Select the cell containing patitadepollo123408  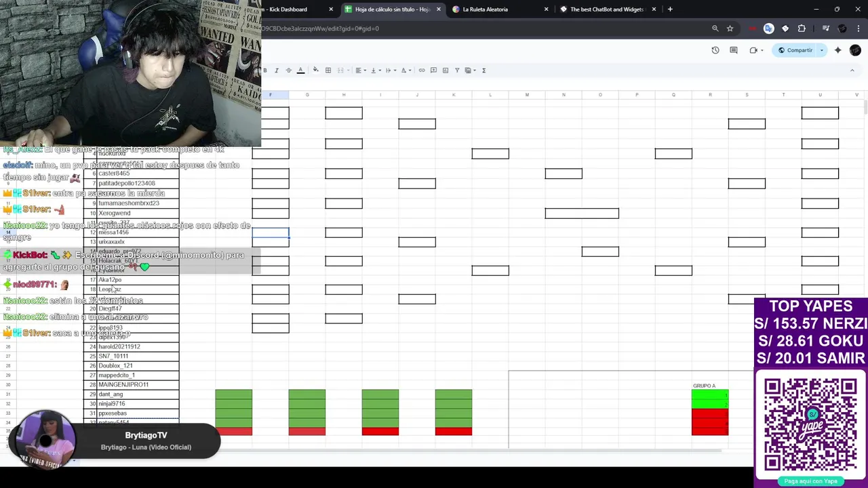[138, 183]
